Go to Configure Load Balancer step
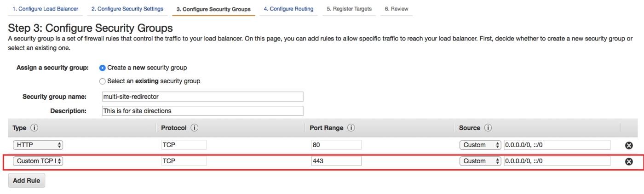Viewport: 644px width, 194px height. point(45,9)
